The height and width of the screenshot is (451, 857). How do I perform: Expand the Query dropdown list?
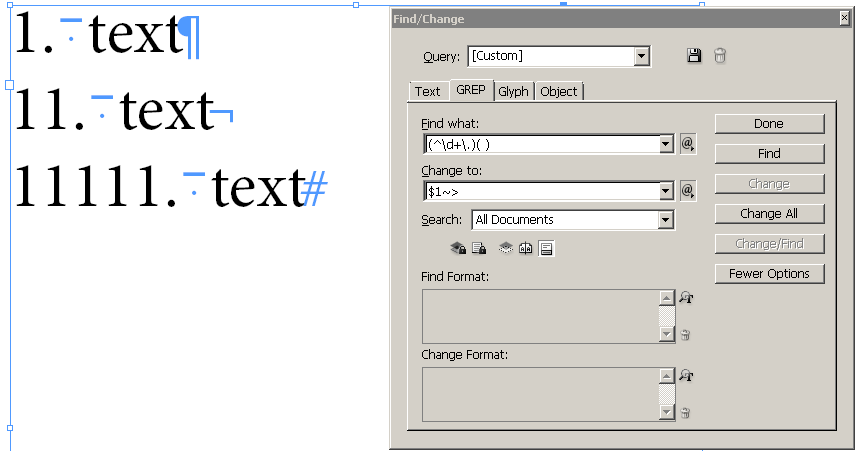click(x=642, y=56)
